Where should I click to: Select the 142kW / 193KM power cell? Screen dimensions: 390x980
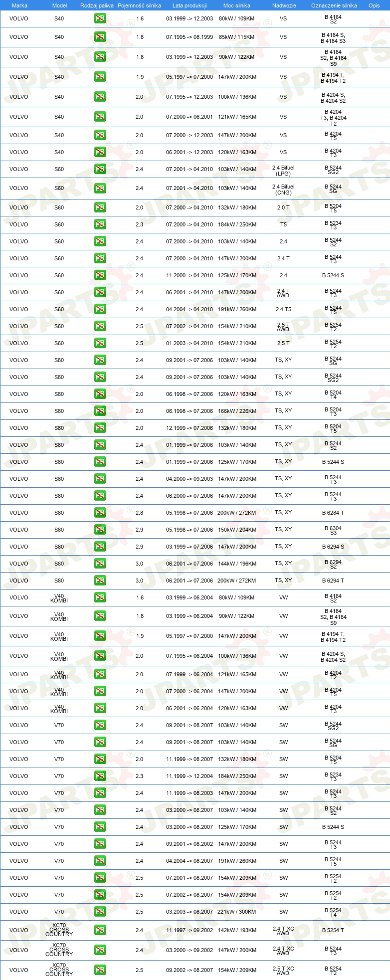coord(237,930)
